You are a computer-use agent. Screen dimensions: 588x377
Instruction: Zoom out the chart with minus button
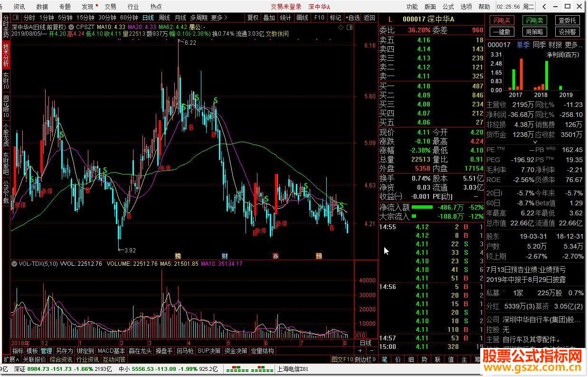(x=372, y=351)
